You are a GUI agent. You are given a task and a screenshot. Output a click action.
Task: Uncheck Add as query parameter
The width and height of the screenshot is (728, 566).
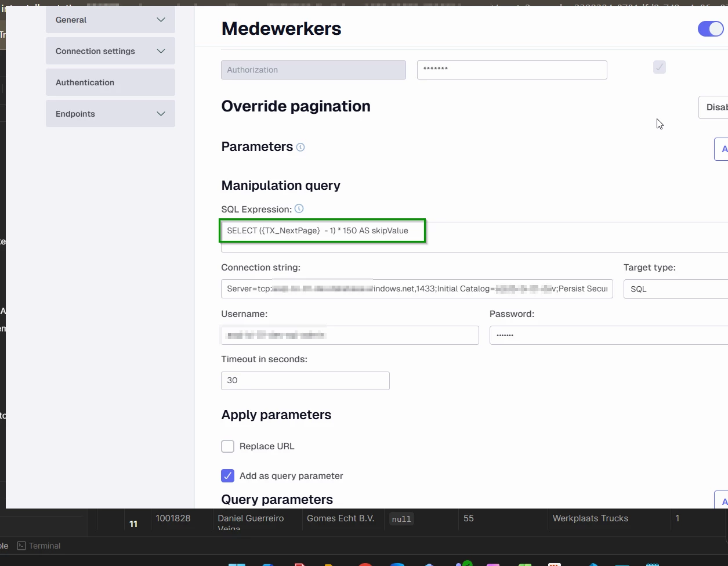(x=228, y=476)
